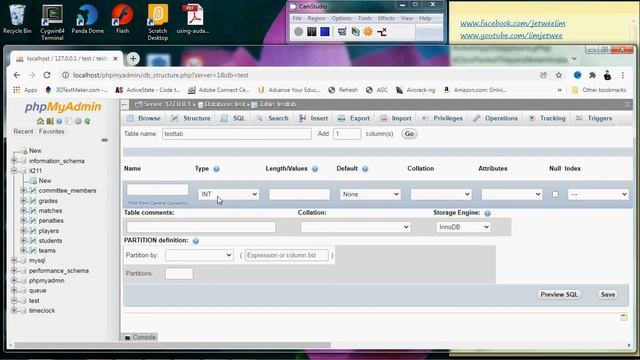Open the Chrome three-dot menu
This screenshot has height=360, width=640.
[x=623, y=75]
